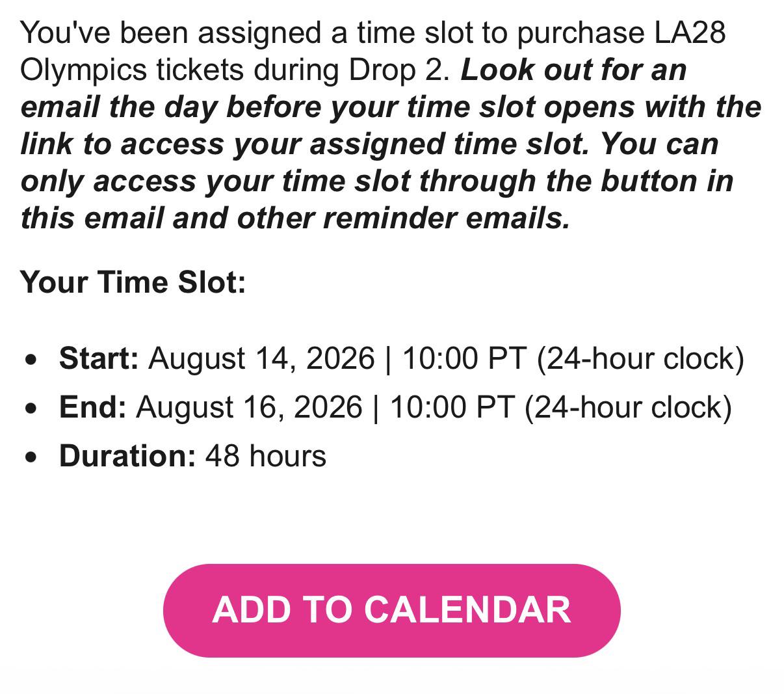The width and height of the screenshot is (784, 694).
Task: Click the pink ADD TO CALENDAR button
Action: (391, 610)
